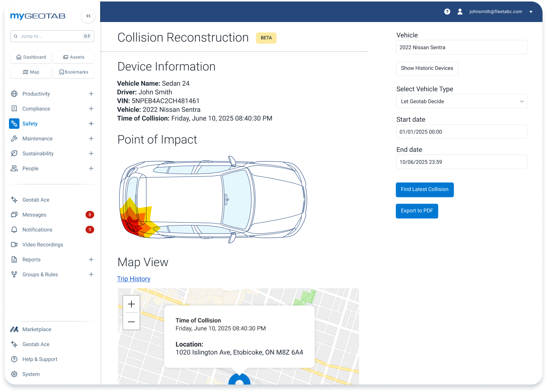This screenshot has width=547, height=392.
Task: Open the account dropdown arrow by email
Action: click(x=531, y=12)
